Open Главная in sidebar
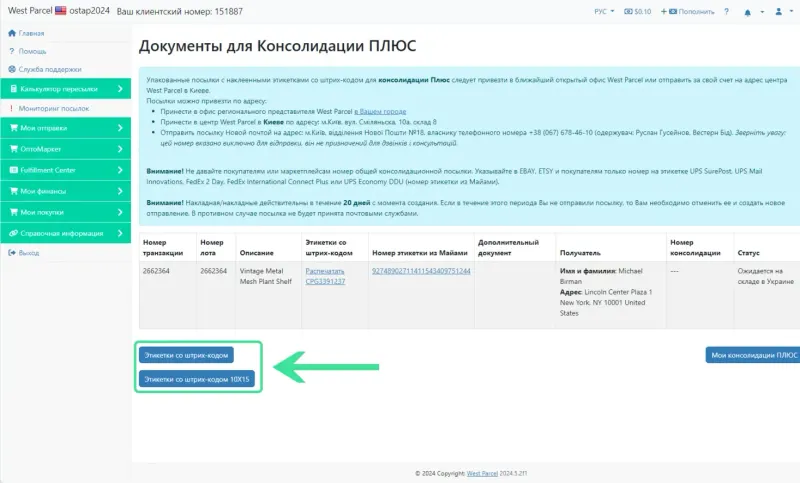Viewport: 800px width, 483px height. point(31,33)
